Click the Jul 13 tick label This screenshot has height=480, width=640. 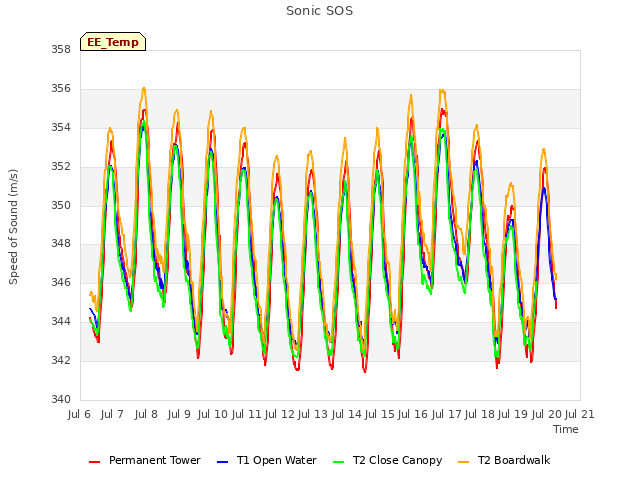pyautogui.click(x=313, y=414)
